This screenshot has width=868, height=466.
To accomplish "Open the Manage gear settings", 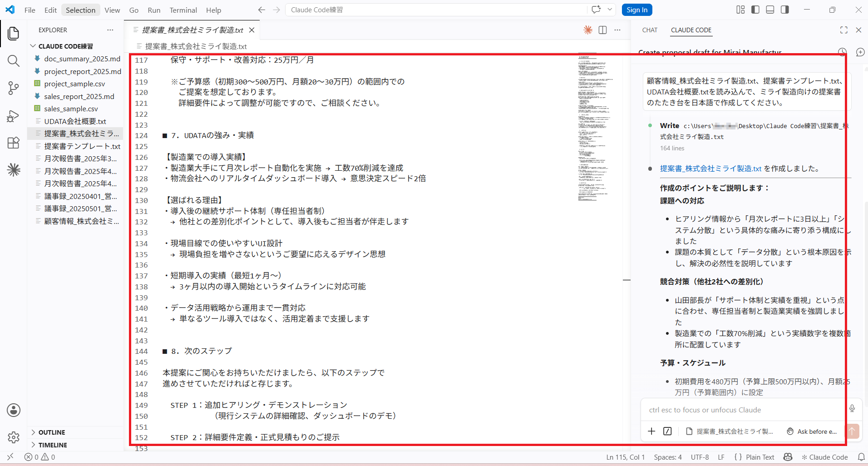I will 14,437.
